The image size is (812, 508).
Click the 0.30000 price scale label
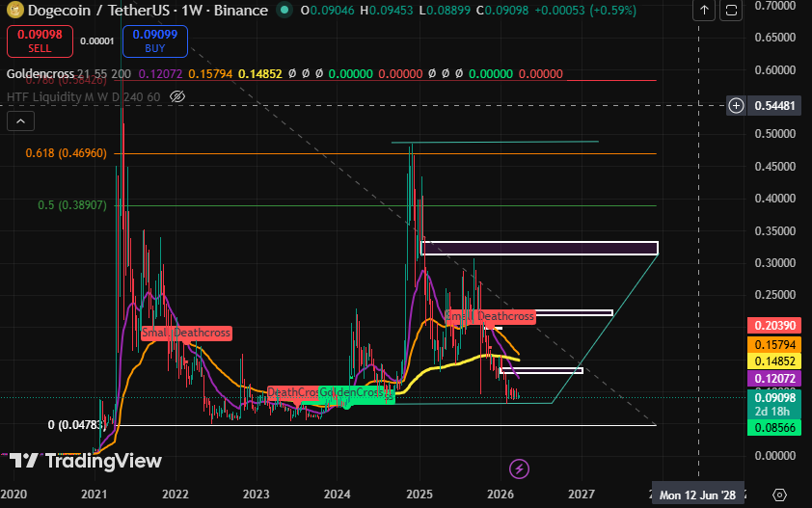(x=774, y=263)
